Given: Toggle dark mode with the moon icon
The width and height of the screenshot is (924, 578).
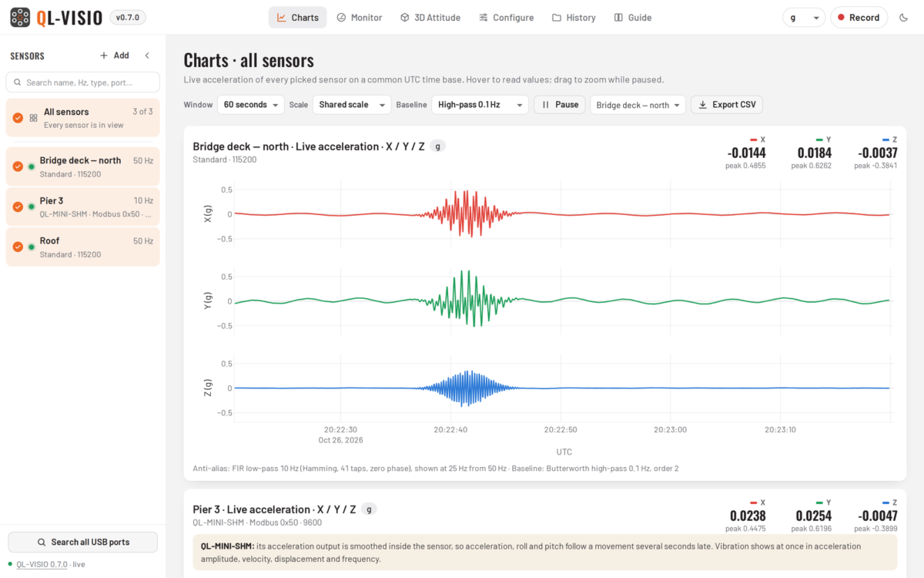Looking at the screenshot, I should coord(904,18).
